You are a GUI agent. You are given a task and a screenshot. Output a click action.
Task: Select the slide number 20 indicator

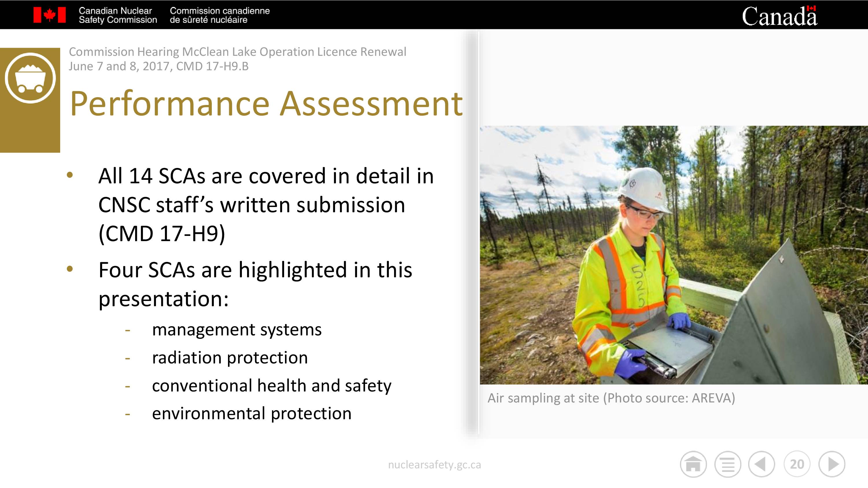797,464
